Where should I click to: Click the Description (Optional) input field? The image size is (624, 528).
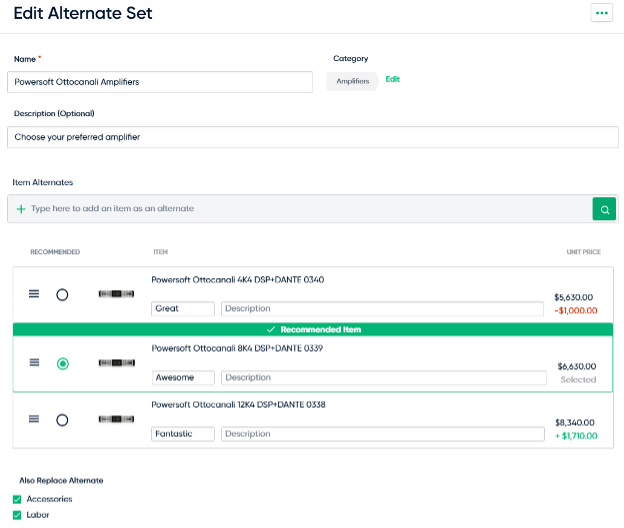click(x=313, y=137)
